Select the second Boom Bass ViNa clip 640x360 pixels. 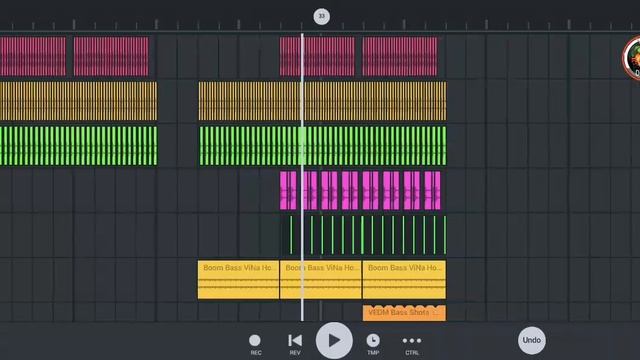coord(321,280)
